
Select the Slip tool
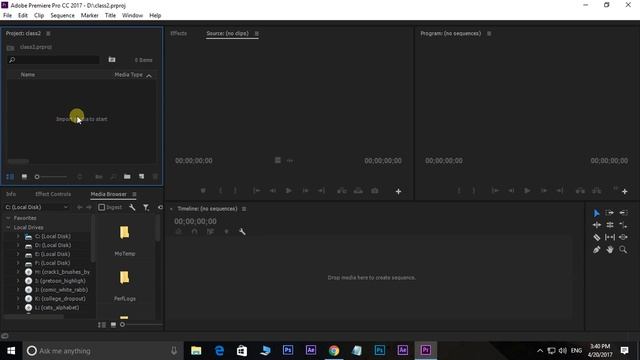tap(610, 237)
